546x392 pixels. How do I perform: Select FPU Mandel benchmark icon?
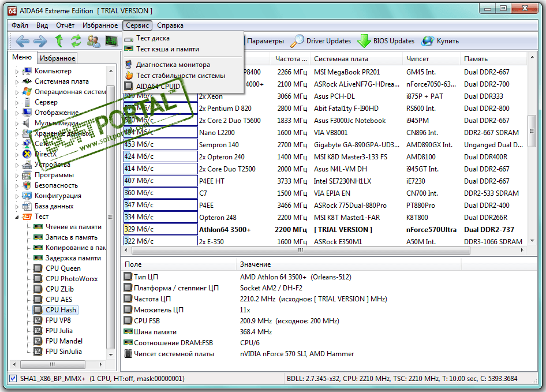(x=38, y=341)
